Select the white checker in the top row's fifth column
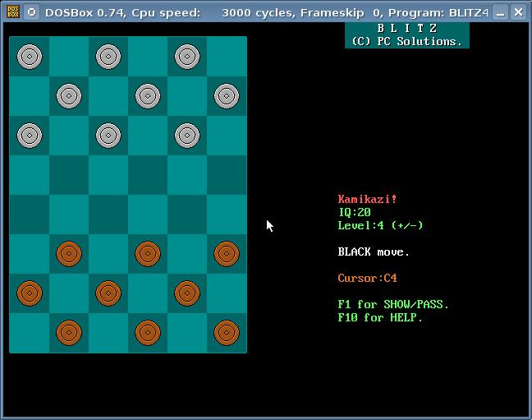The height and width of the screenshot is (420, 532). [x=187, y=57]
